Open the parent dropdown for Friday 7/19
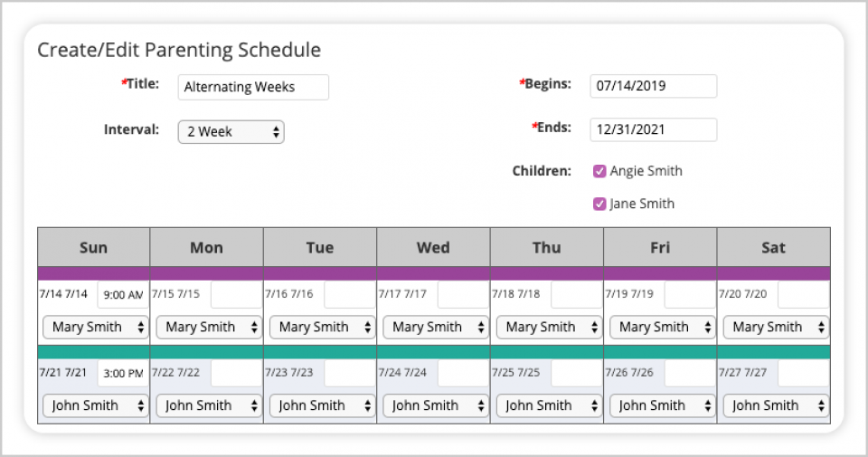The height and width of the screenshot is (457, 868). coord(663,327)
